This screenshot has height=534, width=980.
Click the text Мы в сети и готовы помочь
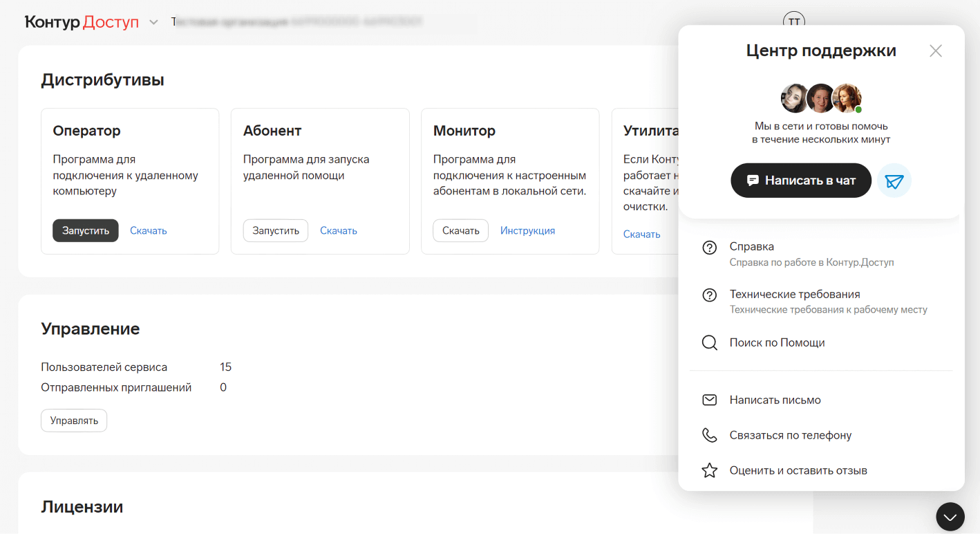coord(821,127)
